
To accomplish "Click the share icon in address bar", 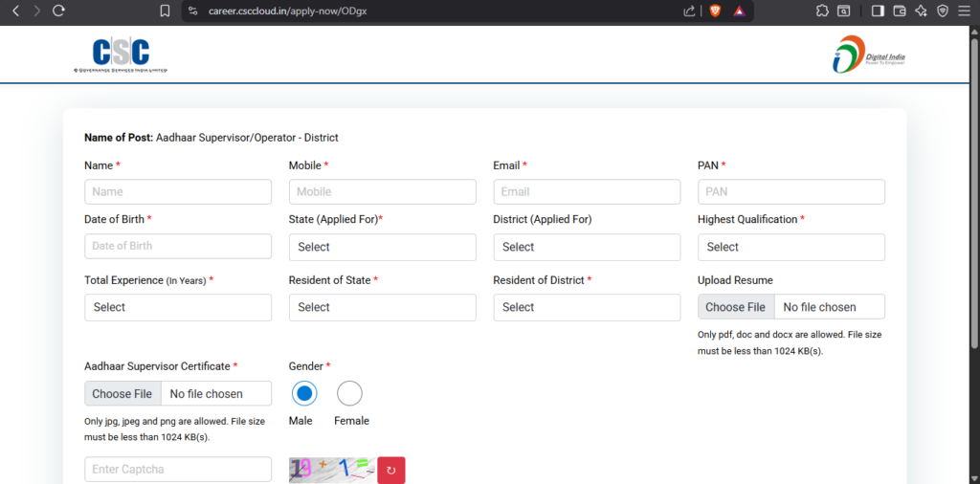I will [689, 11].
